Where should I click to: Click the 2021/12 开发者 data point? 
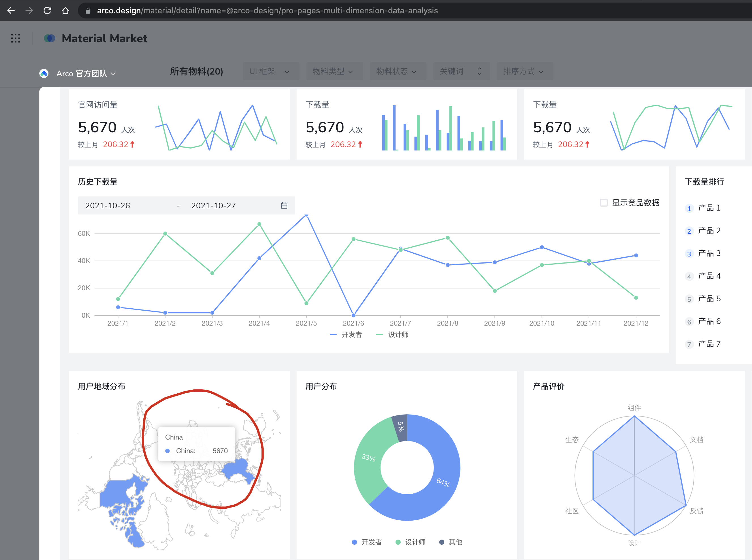[636, 255]
